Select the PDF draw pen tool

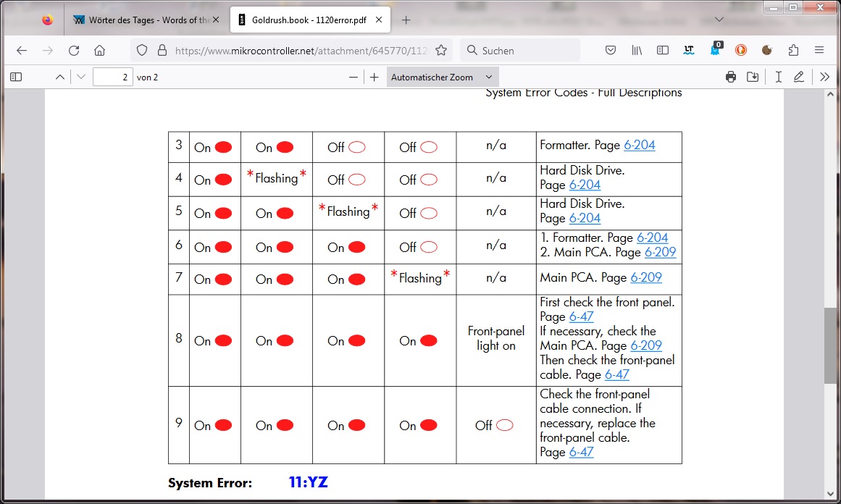point(799,77)
